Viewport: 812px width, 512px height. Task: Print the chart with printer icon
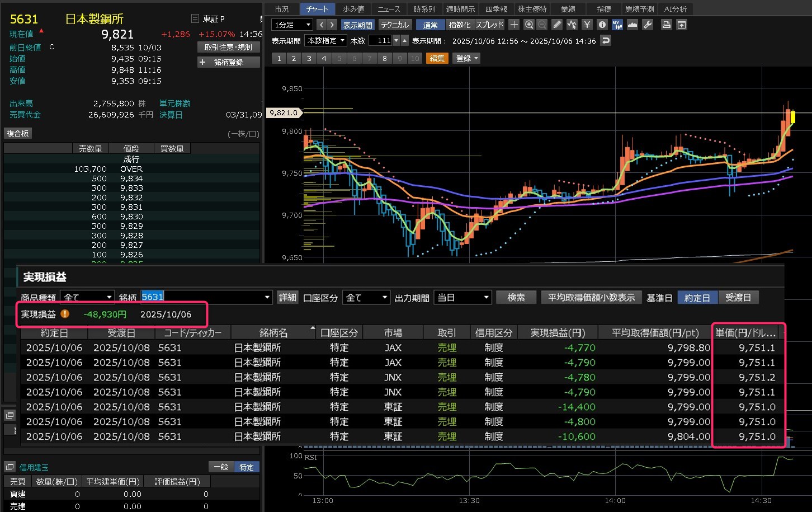pos(666,25)
